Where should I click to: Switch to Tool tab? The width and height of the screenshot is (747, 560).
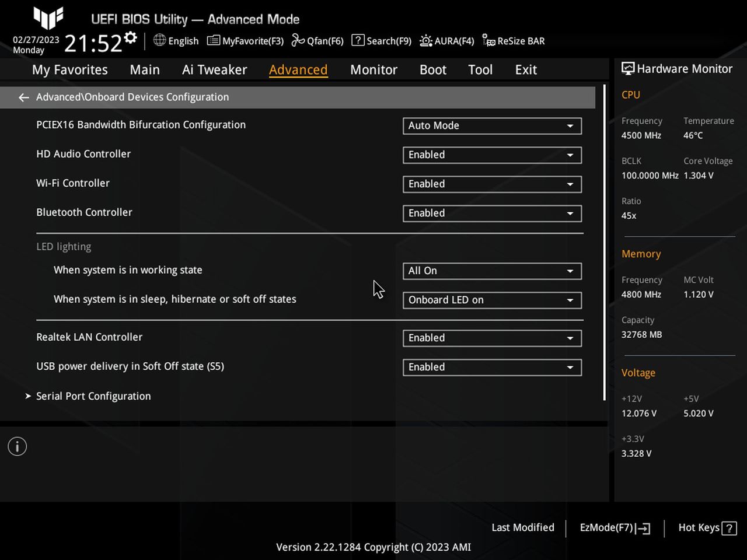click(480, 70)
